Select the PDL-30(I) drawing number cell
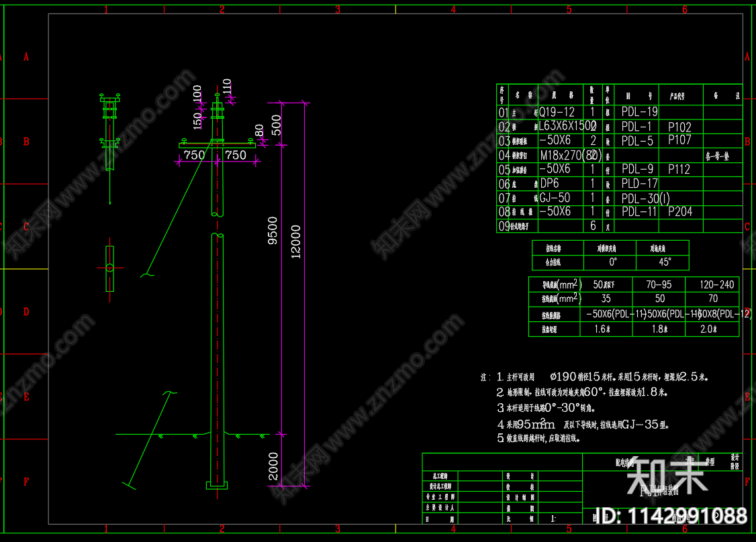Screen dimensions: 756x542 coord(646,199)
